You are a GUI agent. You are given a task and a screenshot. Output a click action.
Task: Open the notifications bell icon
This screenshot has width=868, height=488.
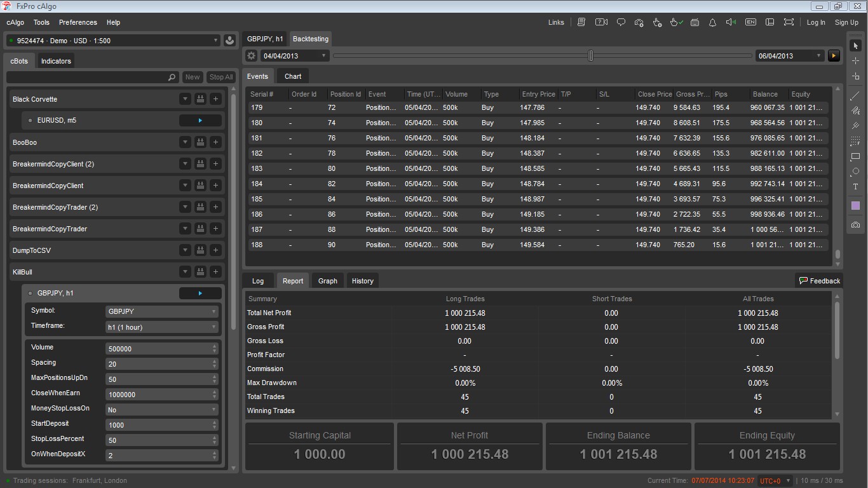(713, 22)
